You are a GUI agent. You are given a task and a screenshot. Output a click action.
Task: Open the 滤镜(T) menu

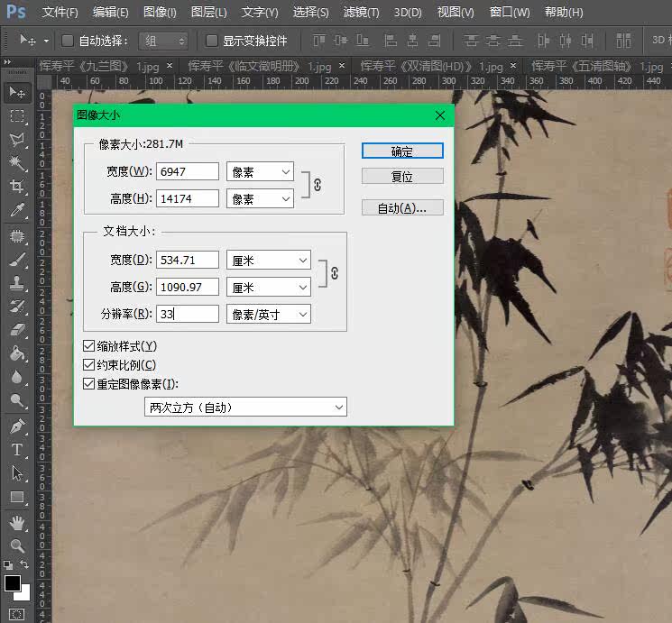(362, 12)
